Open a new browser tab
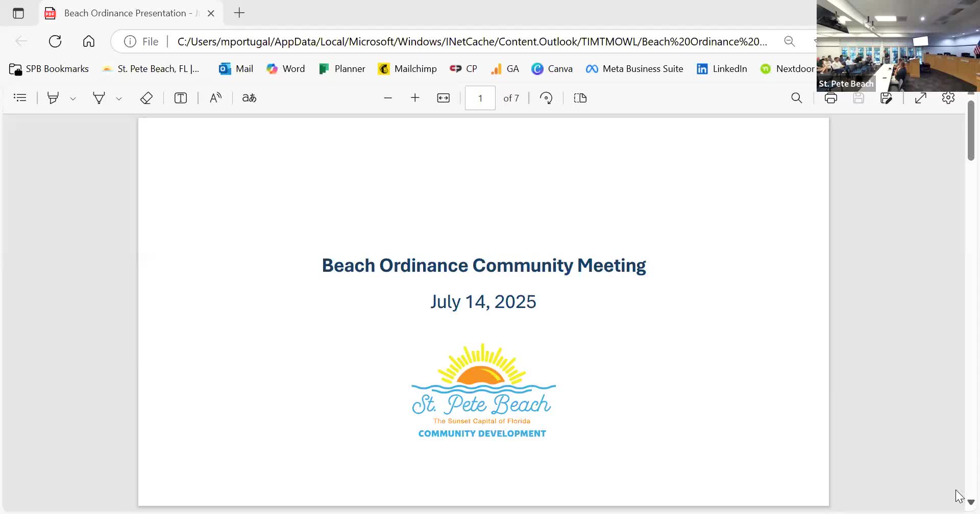The height and width of the screenshot is (514, 980). point(239,13)
